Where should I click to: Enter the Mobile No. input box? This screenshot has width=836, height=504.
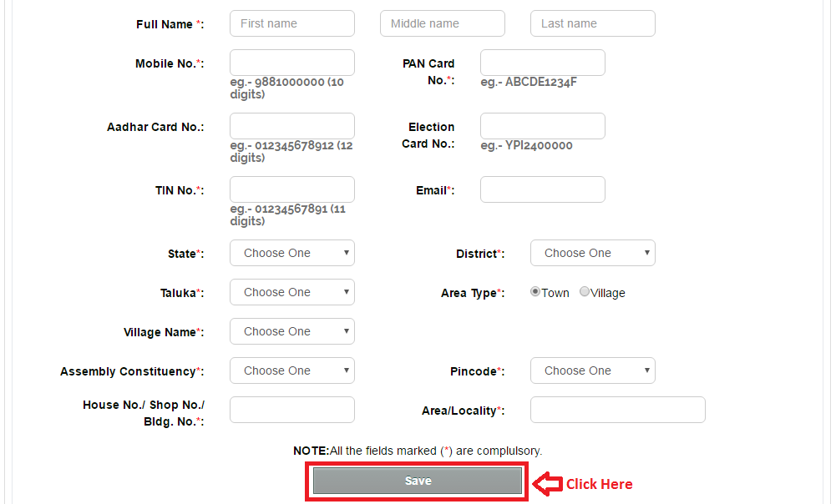(x=291, y=63)
